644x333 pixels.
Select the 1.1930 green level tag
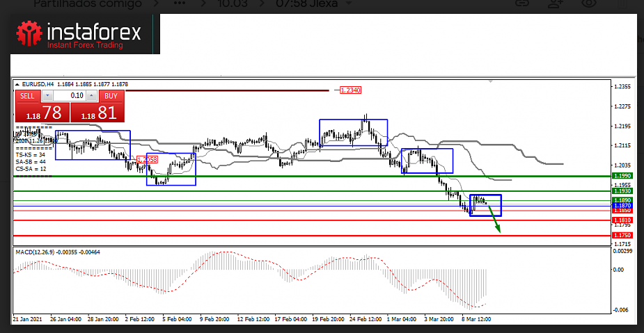[622, 190]
